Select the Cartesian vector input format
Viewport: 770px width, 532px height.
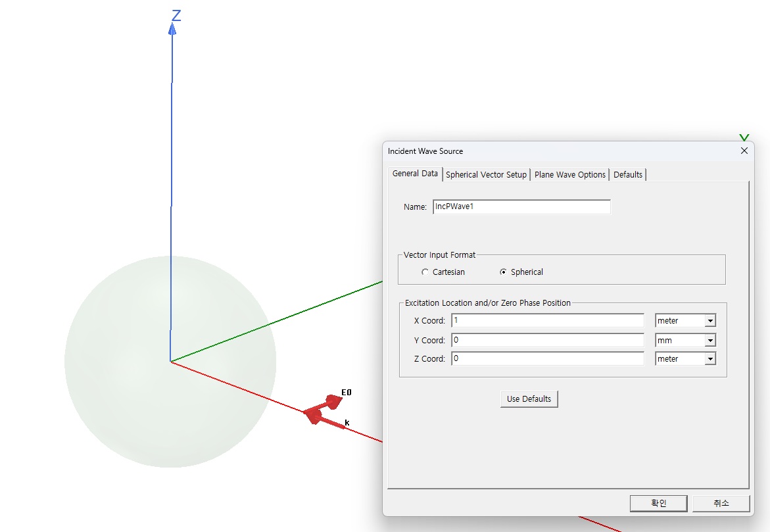(x=425, y=272)
